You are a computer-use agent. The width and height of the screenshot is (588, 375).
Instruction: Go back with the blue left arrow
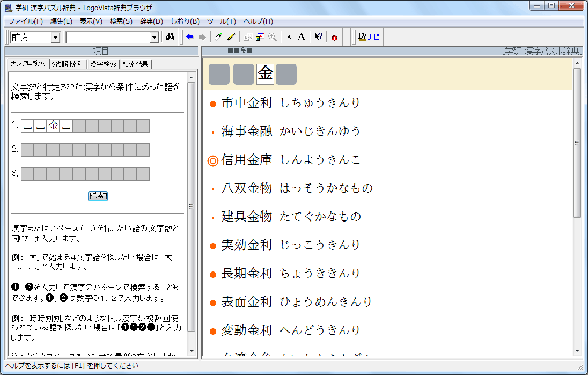(x=190, y=37)
